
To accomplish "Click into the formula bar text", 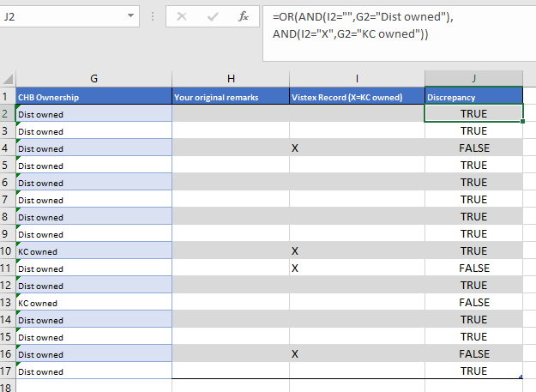I will click(400, 33).
